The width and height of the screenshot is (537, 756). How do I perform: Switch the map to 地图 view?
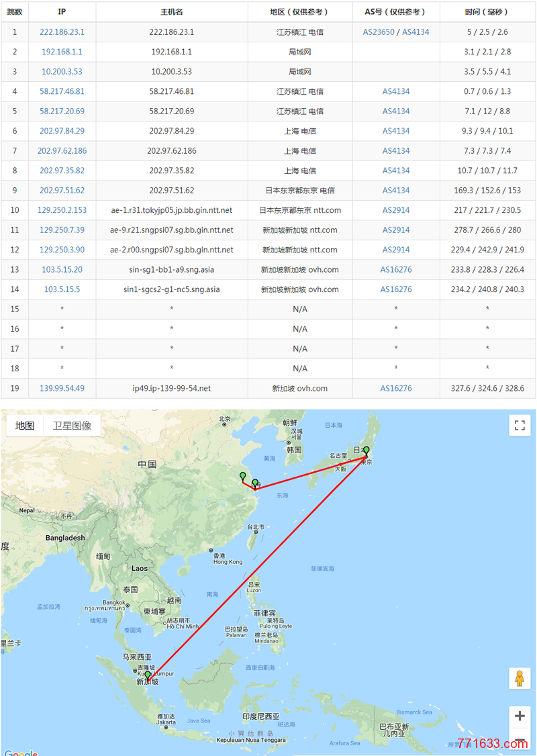click(25, 426)
